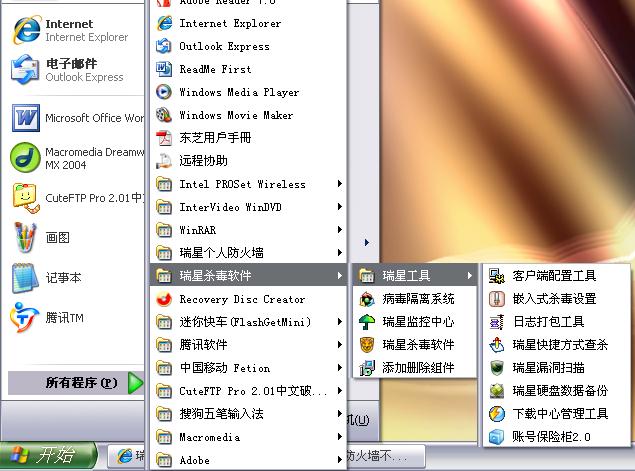Launch 瑞星杀毒软件 lion icon item
The width and height of the screenshot is (635, 471).
pos(415,345)
